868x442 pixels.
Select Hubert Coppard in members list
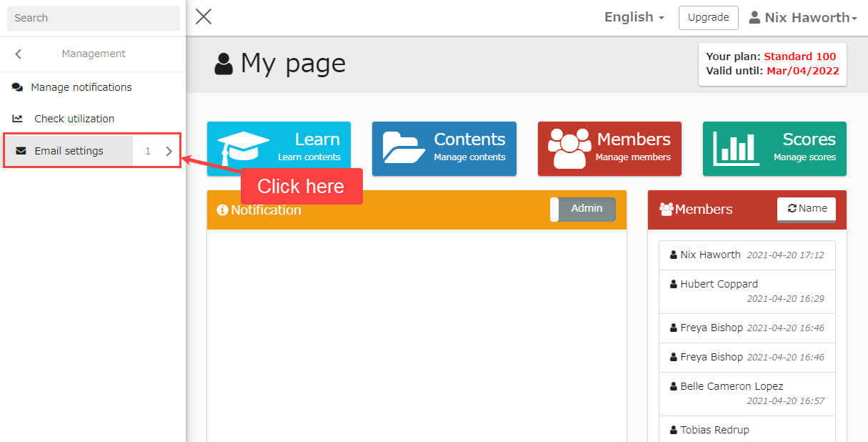(719, 284)
